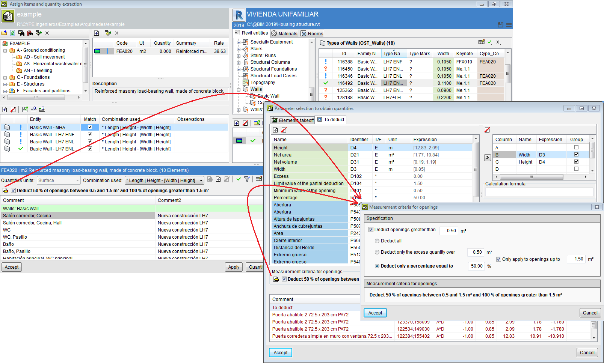604x364 pixels.
Task: Click the Revit menu lines icon in the blue header
Action: click(509, 25)
